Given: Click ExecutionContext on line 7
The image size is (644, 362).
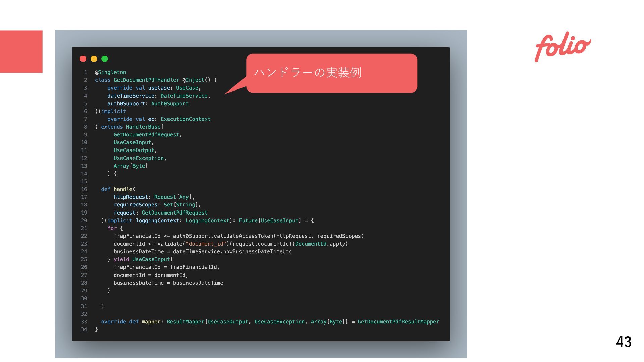Looking at the screenshot, I should (185, 119).
